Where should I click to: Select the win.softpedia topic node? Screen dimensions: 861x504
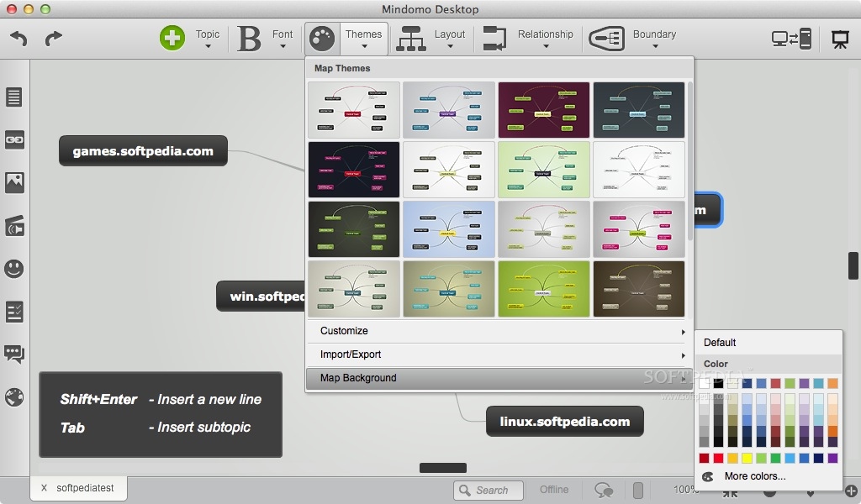click(x=261, y=297)
